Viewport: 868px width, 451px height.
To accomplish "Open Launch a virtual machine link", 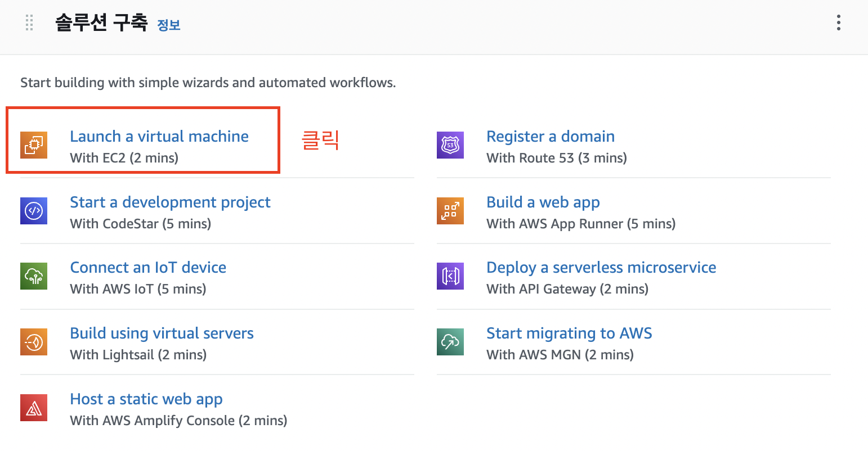I will 159,136.
